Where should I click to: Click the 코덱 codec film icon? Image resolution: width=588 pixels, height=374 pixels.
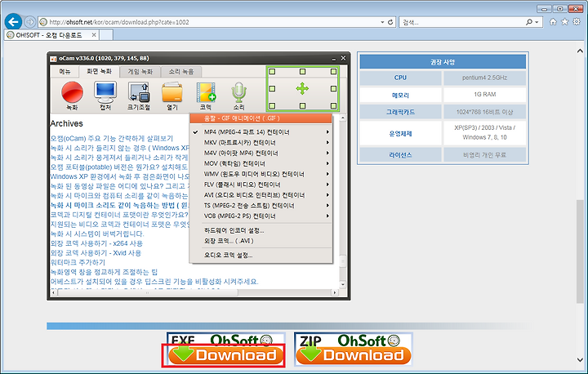[206, 92]
